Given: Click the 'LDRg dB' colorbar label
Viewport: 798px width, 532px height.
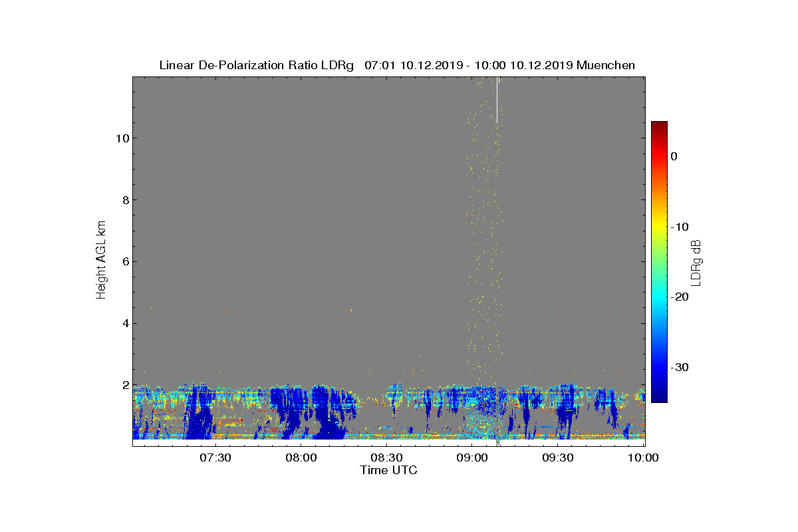Looking at the screenshot, I should [x=696, y=263].
